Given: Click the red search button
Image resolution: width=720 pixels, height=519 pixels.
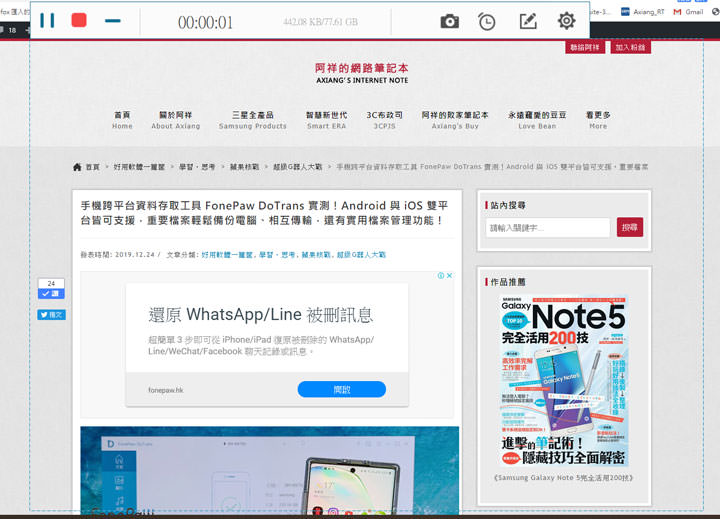Looking at the screenshot, I should (630, 227).
